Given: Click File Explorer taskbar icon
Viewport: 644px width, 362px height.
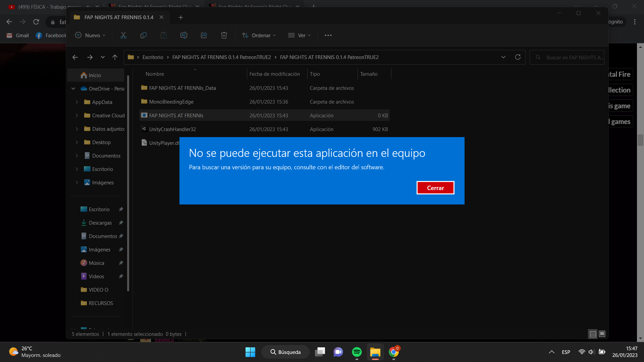Looking at the screenshot, I should [375, 352].
